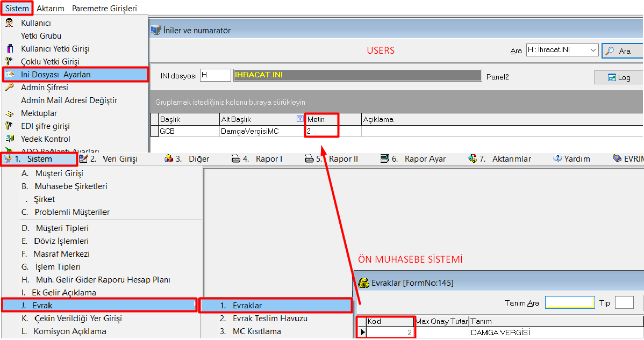Open 1. Evraklar submenu item
Viewport: 644px width, 340px height.
coord(276,306)
